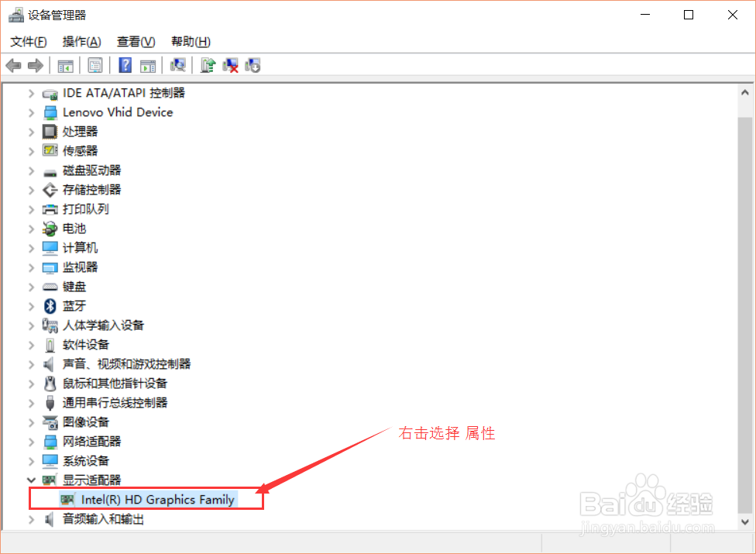Click the Uninstall device red X icon
Screen dimensions: 756x554
tap(231, 65)
